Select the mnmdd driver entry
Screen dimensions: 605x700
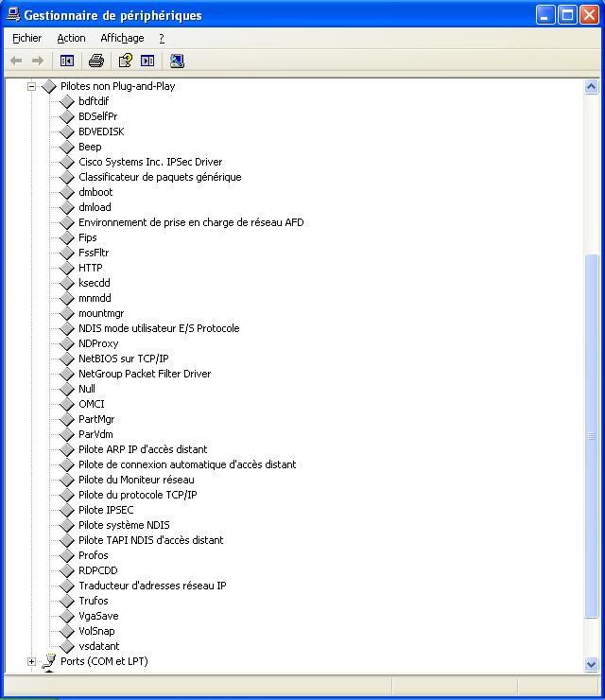point(95,298)
